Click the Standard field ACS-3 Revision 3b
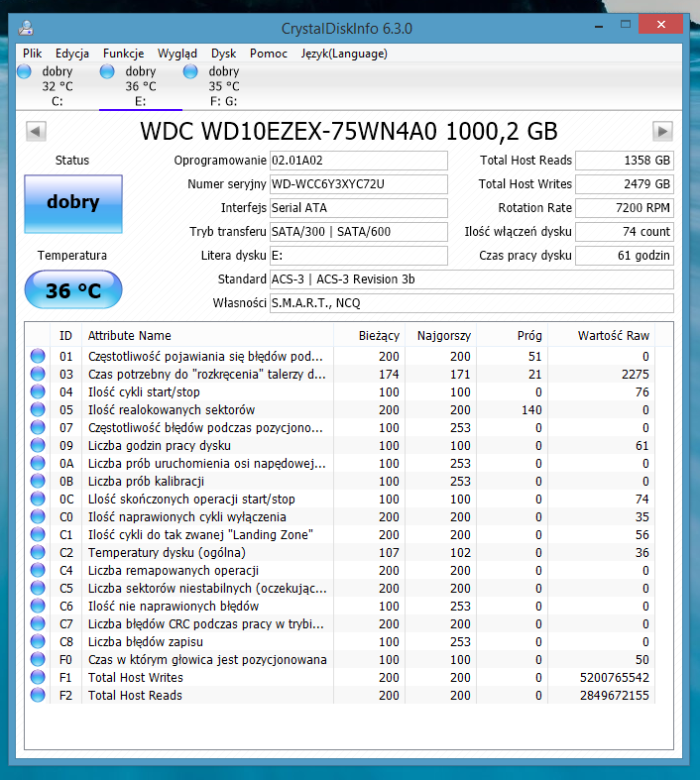The image size is (700, 780). (472, 279)
